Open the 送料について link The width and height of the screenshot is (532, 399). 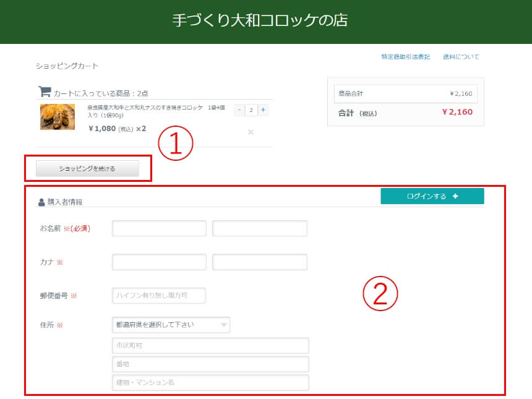(x=461, y=57)
